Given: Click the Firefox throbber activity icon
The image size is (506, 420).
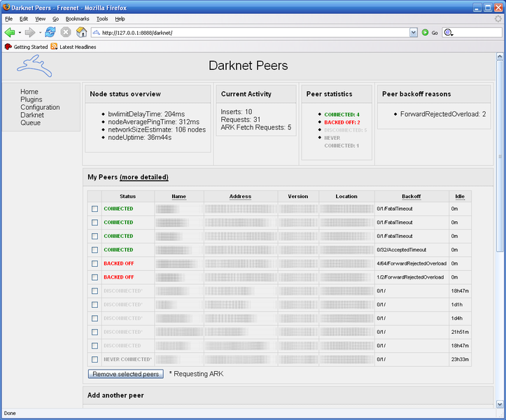Looking at the screenshot, I should 498,19.
